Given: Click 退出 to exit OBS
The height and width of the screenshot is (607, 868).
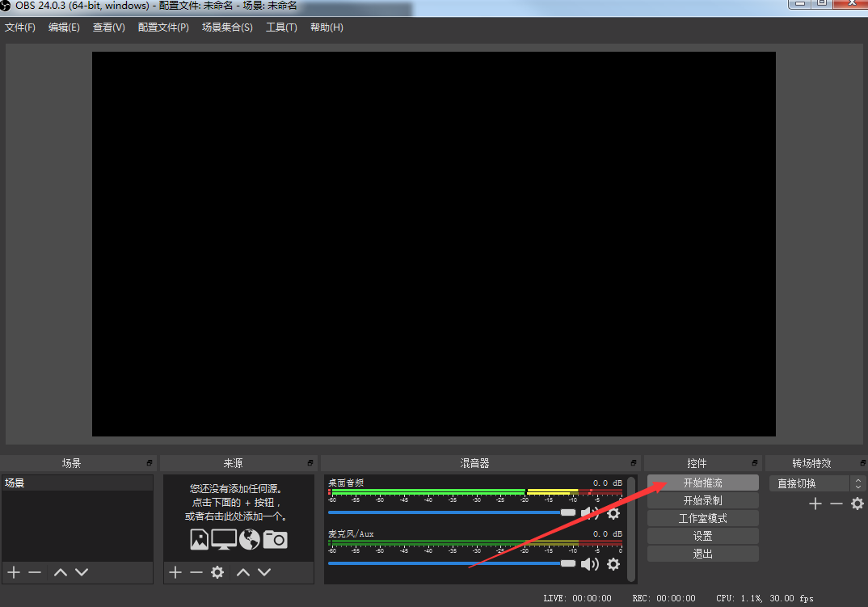Looking at the screenshot, I should tap(703, 554).
